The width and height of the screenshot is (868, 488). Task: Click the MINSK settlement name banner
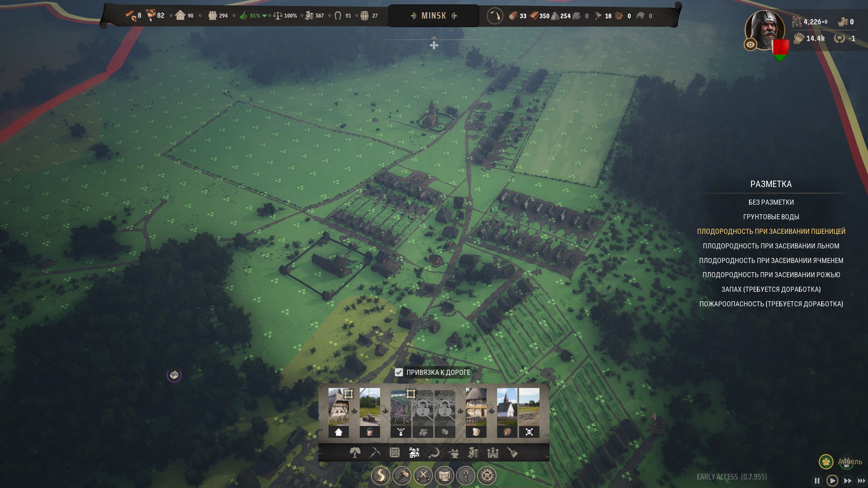pyautogui.click(x=434, y=16)
